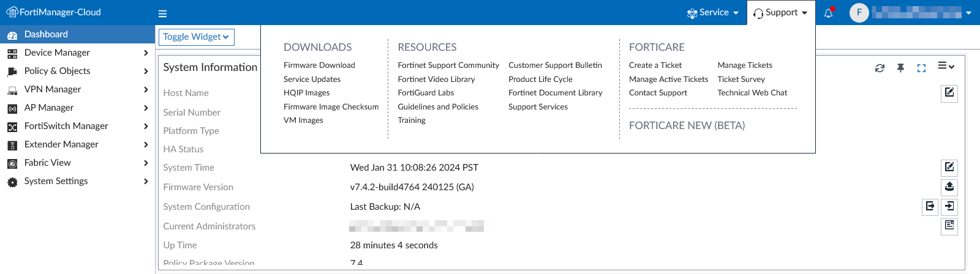The width and height of the screenshot is (980, 274).
Task: Refresh the System Information widget
Action: click(880, 68)
